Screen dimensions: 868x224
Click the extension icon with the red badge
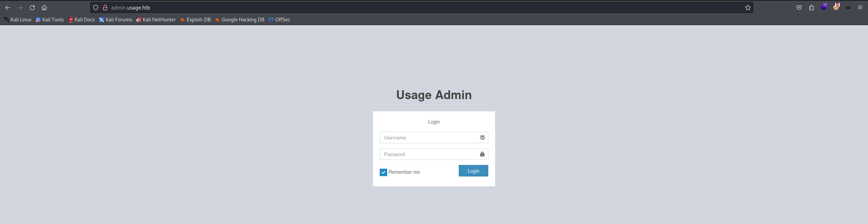click(x=836, y=7)
